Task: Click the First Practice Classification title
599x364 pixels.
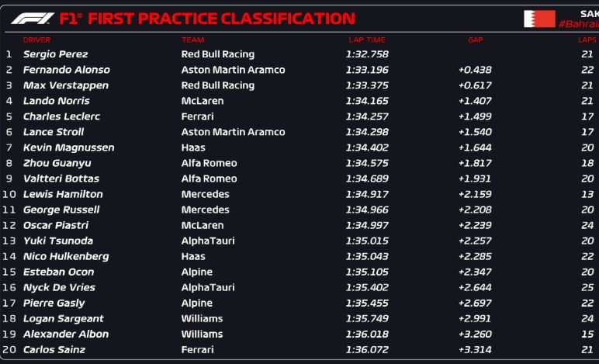Action: [222, 19]
